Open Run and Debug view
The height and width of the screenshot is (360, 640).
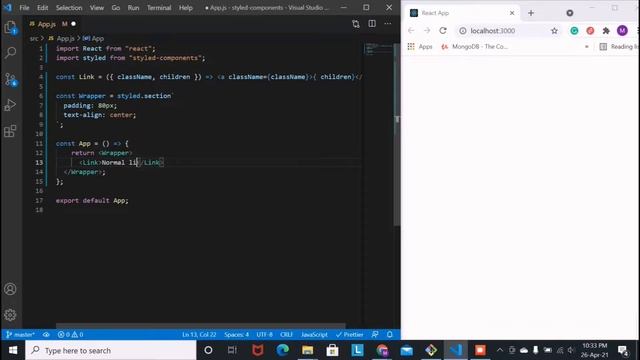10,105
